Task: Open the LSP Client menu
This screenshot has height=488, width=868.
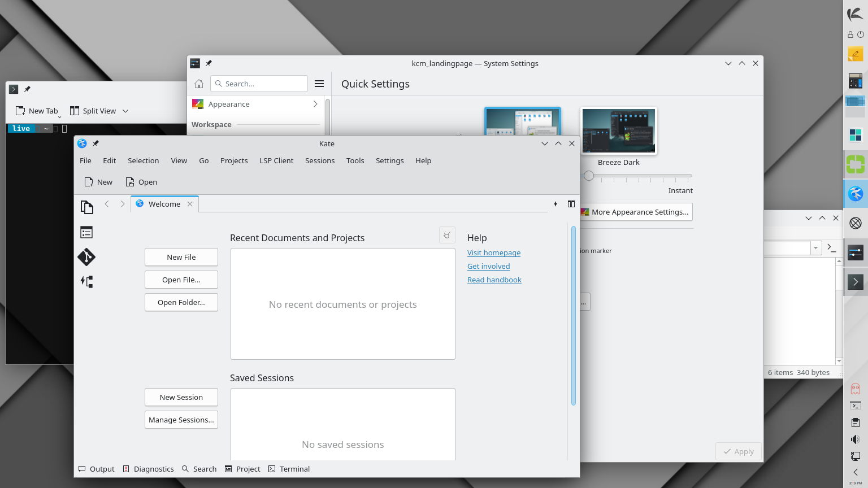Action: pyautogui.click(x=276, y=160)
